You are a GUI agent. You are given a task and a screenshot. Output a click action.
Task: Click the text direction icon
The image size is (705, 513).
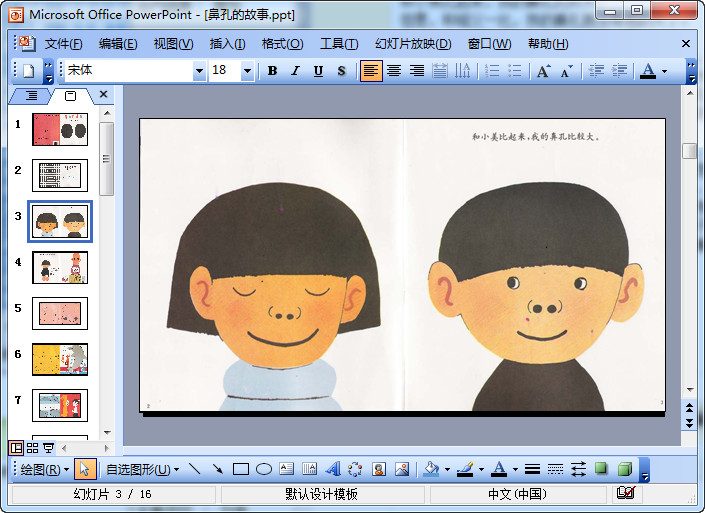(462, 71)
